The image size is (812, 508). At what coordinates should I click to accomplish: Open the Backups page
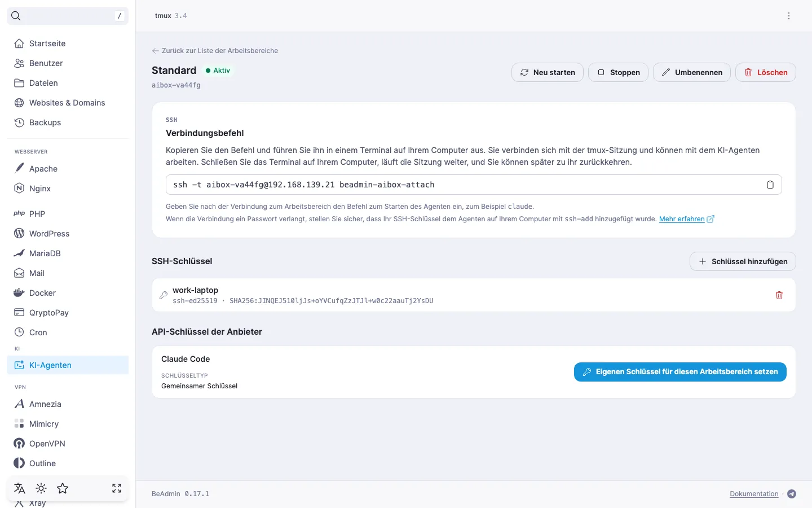(68, 122)
